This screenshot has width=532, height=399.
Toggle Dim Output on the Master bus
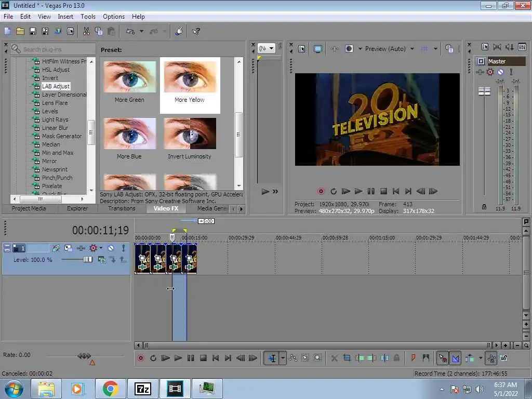pyautogui.click(x=509, y=47)
